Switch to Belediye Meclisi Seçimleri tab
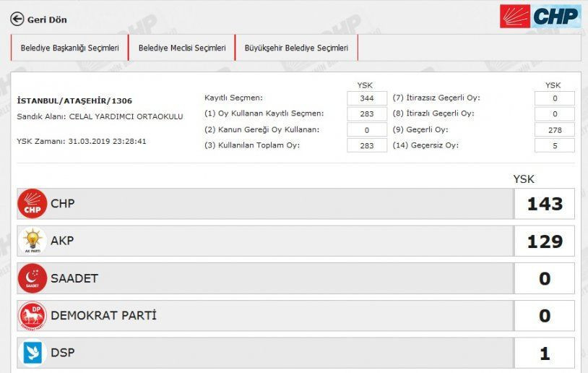The width and height of the screenshot is (588, 373). click(181, 48)
